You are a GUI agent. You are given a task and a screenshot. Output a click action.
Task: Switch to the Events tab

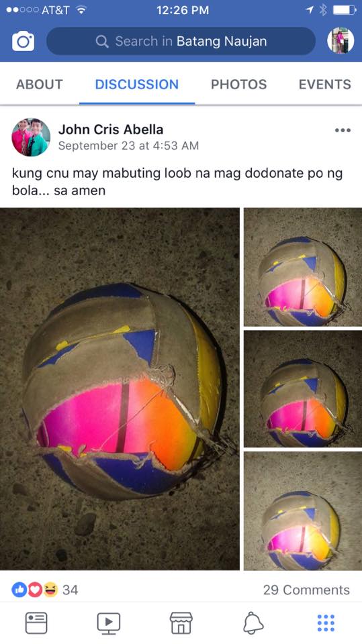pos(324,85)
